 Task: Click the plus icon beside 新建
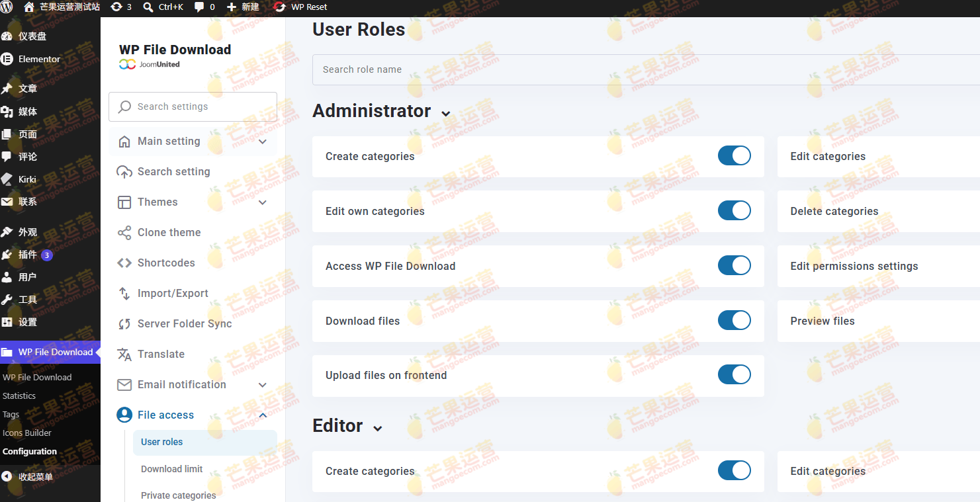pyautogui.click(x=232, y=7)
